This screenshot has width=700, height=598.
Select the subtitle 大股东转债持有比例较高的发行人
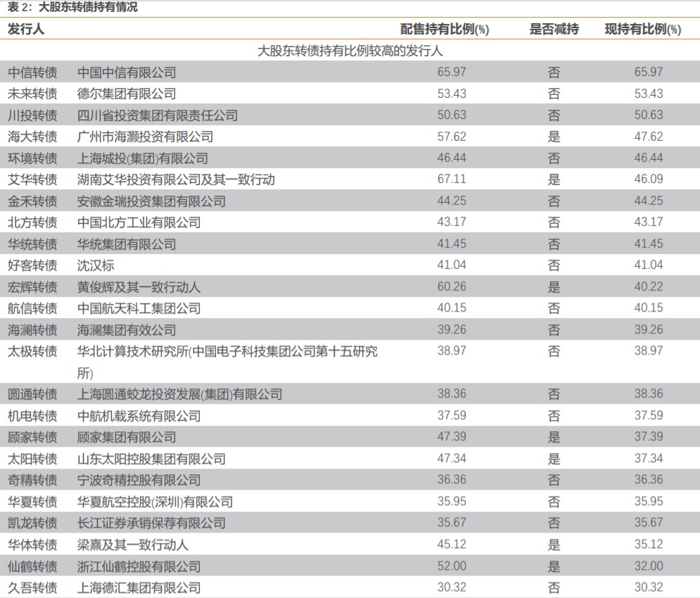tap(350, 51)
